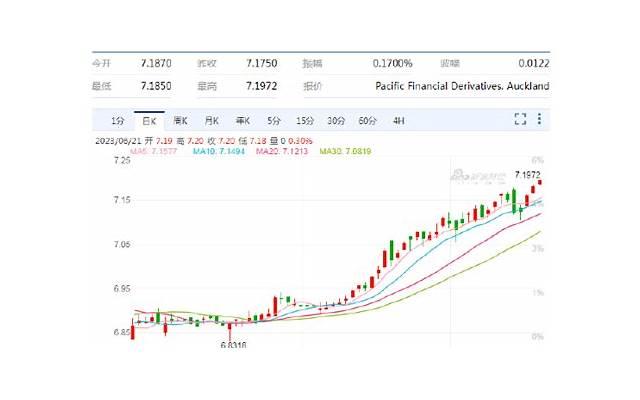640x400 pixels.
Task: Select the 30分 interval tab
Action: coord(336,121)
